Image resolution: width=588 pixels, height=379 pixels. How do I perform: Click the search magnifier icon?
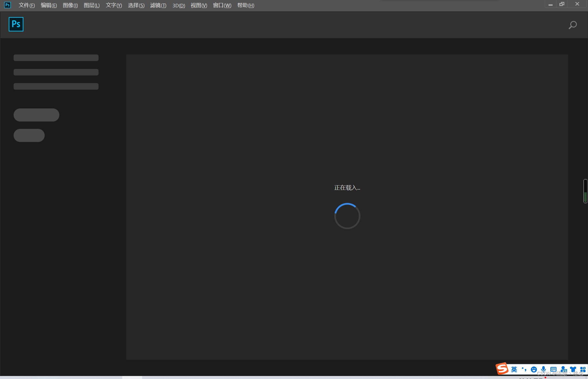click(x=572, y=25)
